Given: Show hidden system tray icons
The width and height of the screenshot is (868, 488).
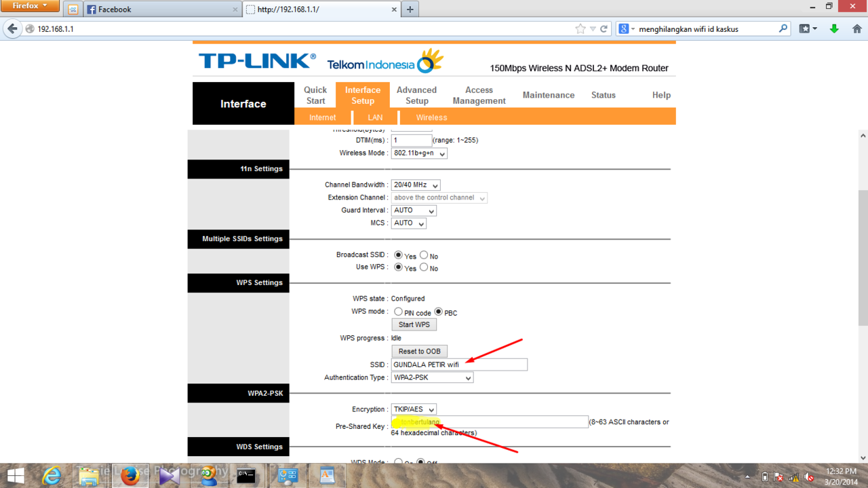Looking at the screenshot, I should [x=747, y=476].
